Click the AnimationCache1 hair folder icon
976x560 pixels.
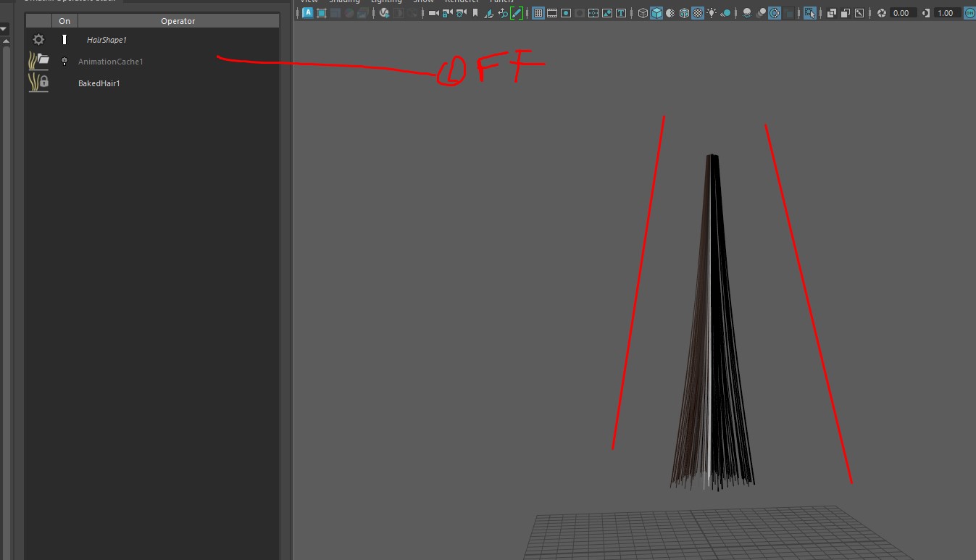[38, 61]
